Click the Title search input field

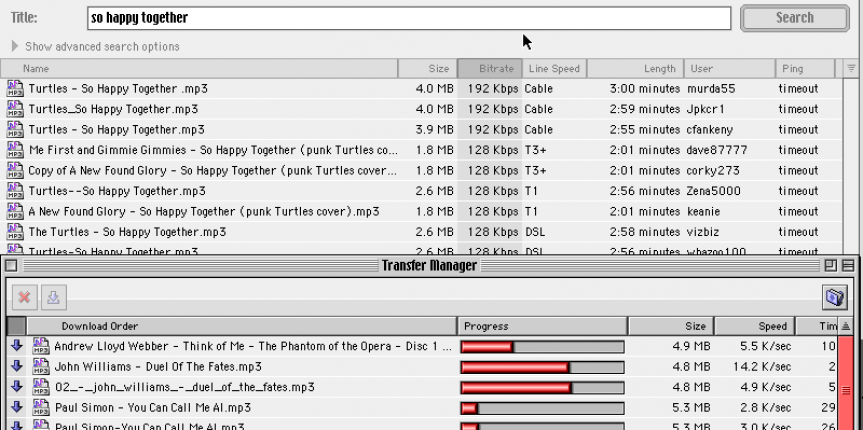[x=408, y=18]
